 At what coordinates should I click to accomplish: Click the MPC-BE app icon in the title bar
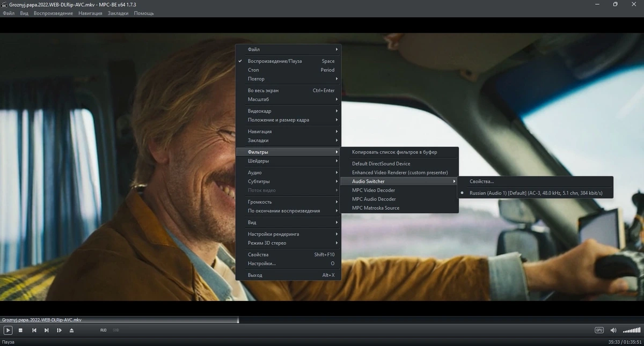click(4, 4)
